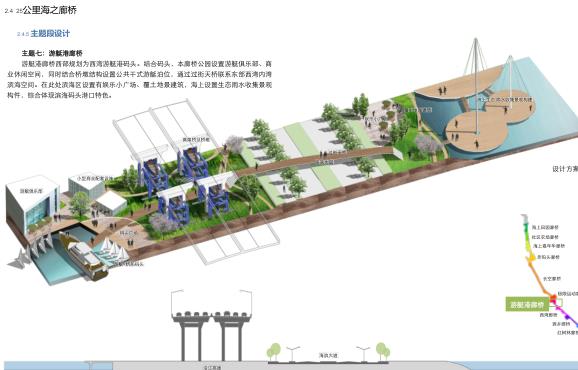Select the blue 主题段设计 section heading
The image size is (578, 370).
pos(50,34)
